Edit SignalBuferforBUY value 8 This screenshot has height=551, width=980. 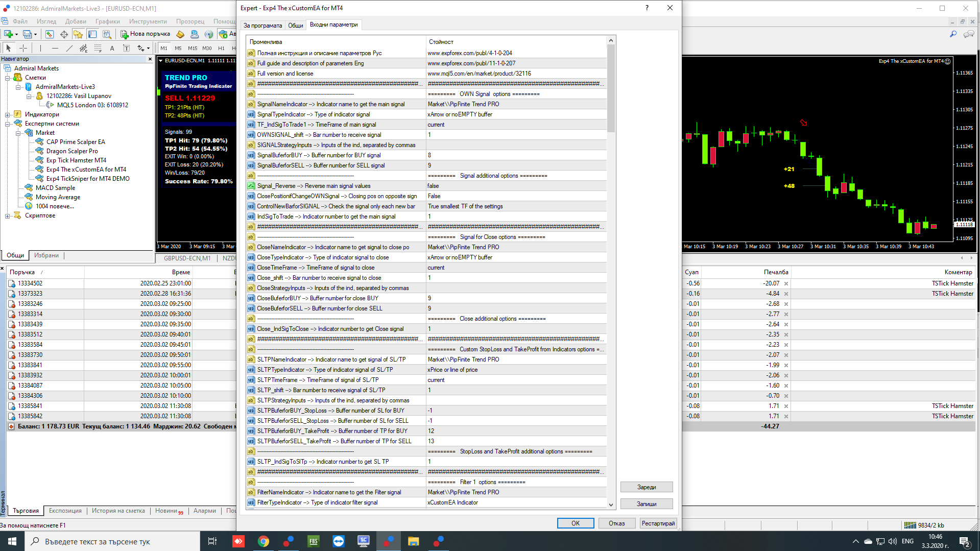(x=516, y=155)
